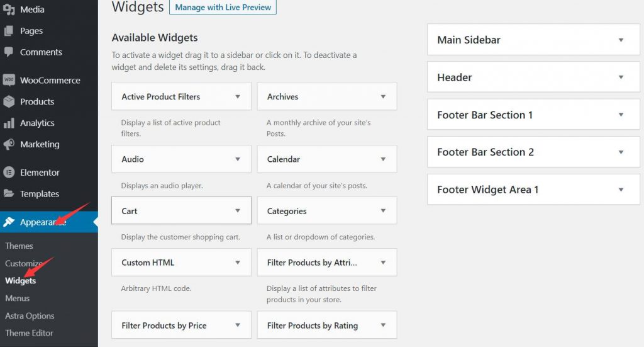
Task: Expand the Header widget area arrow
Action: (620, 77)
